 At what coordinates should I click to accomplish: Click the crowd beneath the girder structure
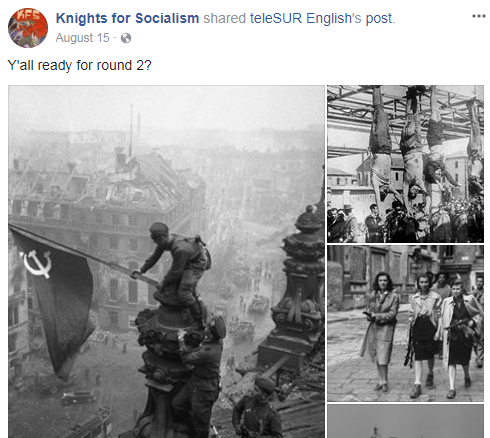pos(405,222)
